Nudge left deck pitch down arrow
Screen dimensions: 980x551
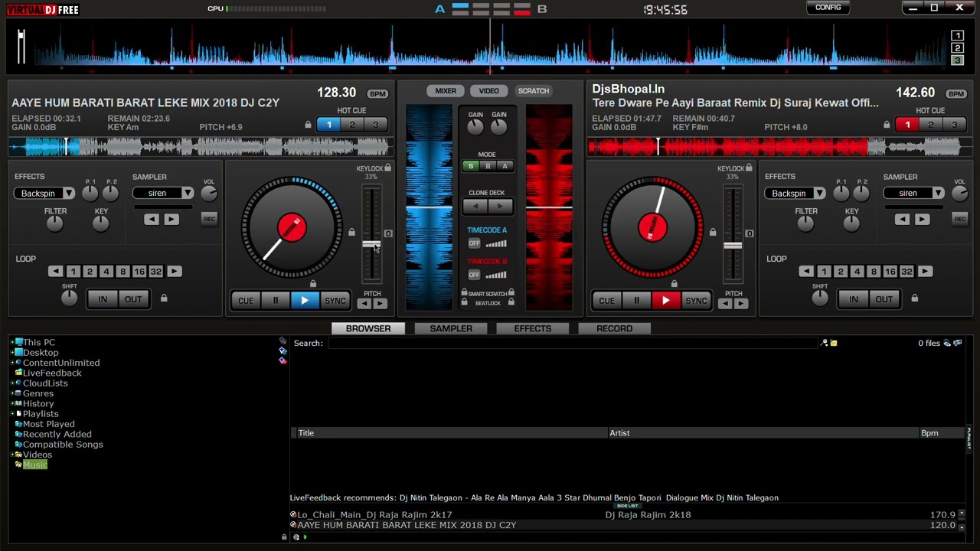point(364,304)
